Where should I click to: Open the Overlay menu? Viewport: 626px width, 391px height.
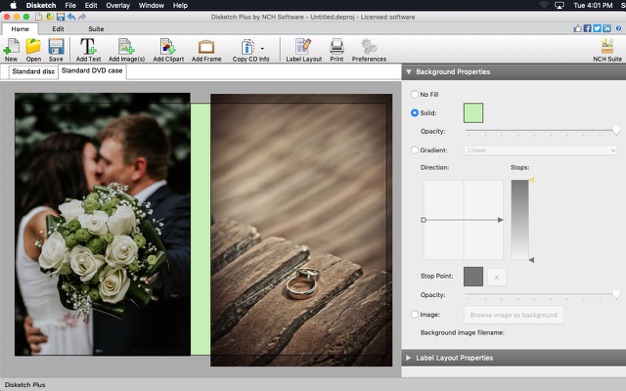pyautogui.click(x=118, y=5)
